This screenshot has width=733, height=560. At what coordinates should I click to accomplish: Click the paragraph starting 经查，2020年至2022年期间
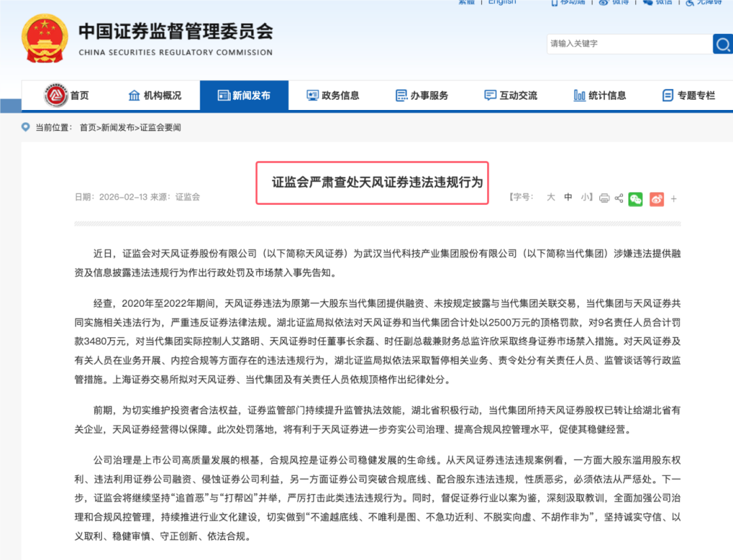(x=377, y=341)
